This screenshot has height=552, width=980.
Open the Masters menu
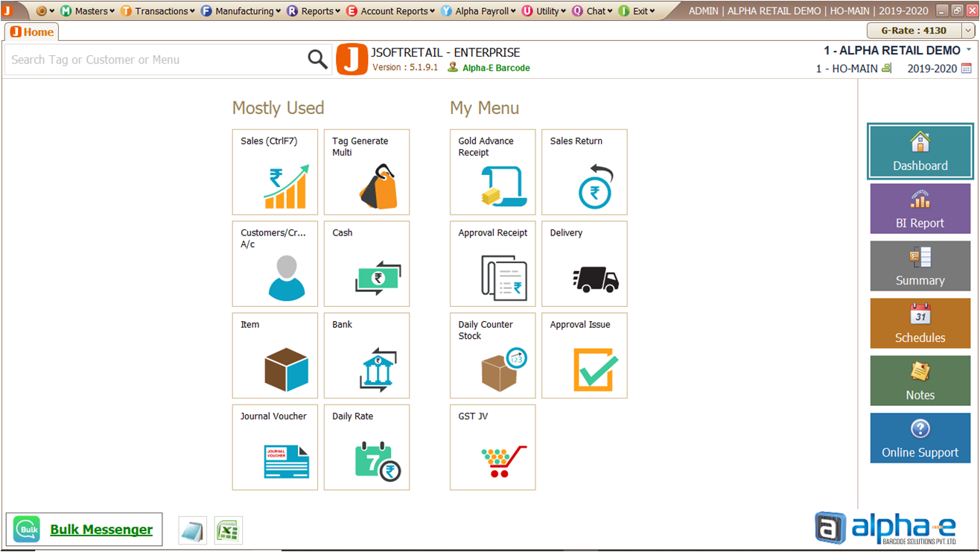click(87, 11)
